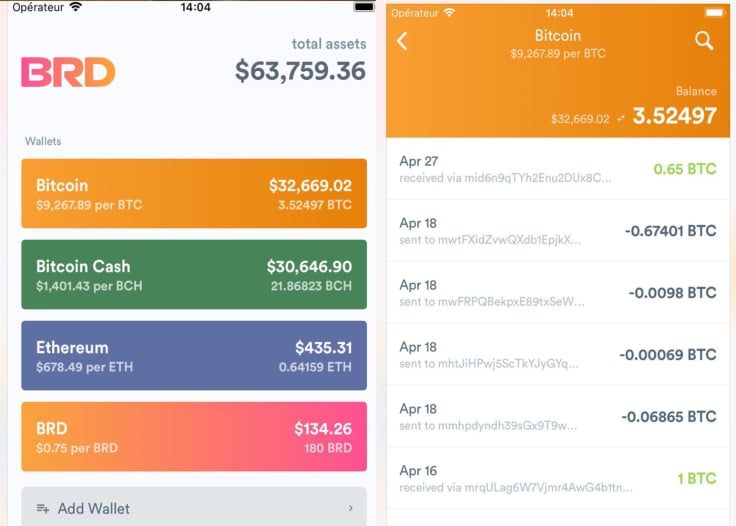
Task: Open the Apr 16 received 1 BTC transaction
Action: coord(558,479)
